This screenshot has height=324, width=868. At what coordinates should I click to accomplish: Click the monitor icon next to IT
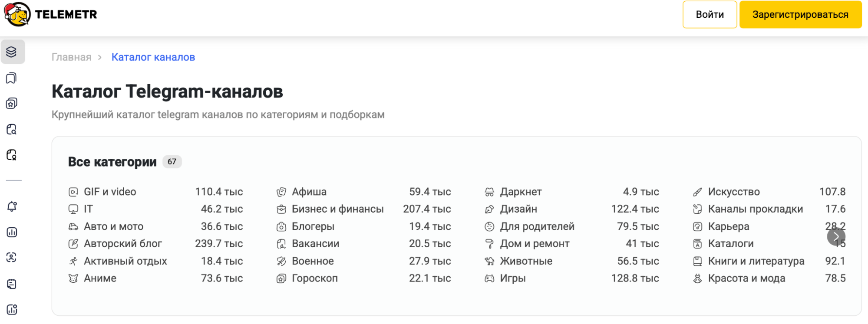click(x=74, y=209)
